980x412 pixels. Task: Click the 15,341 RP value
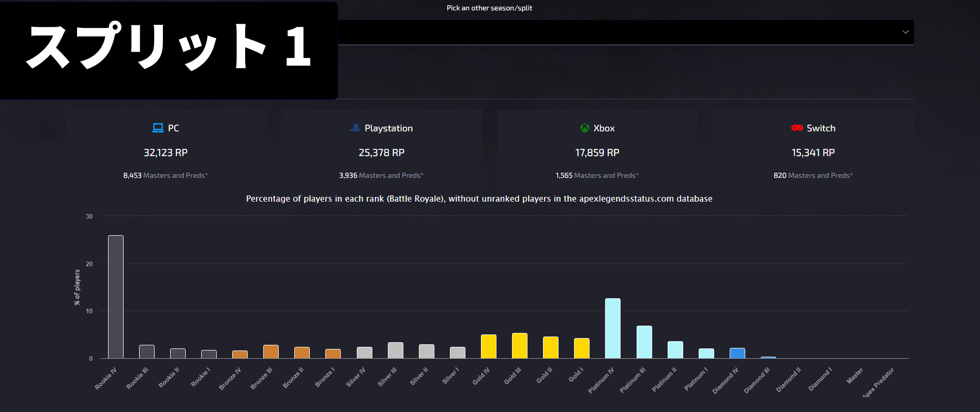(x=813, y=152)
